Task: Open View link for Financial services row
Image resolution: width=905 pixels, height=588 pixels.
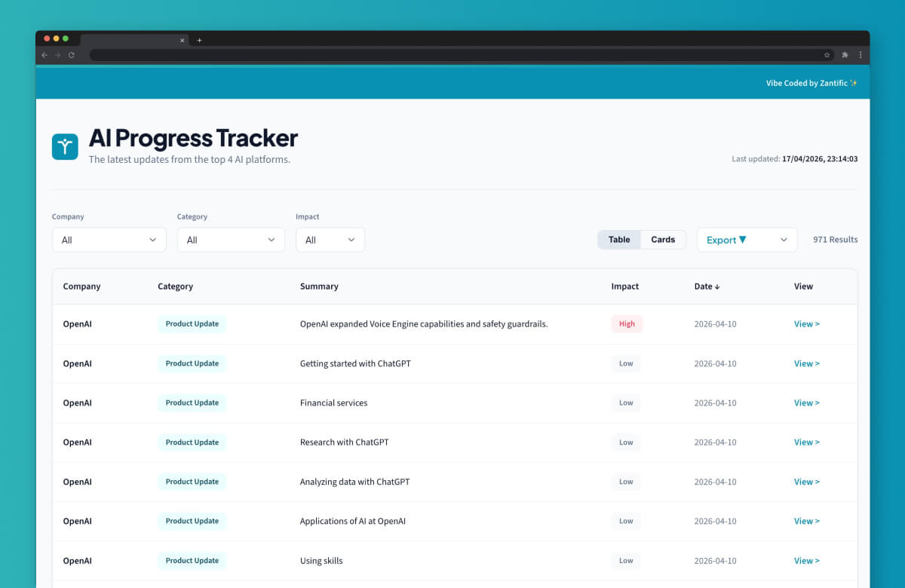Action: (x=806, y=403)
